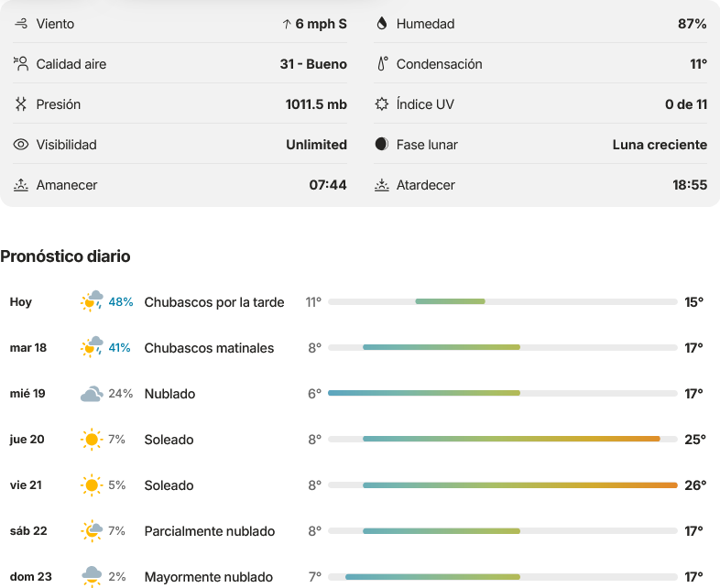720x588 pixels.
Task: Click the Pronóstico diario heading
Action: tap(65, 256)
